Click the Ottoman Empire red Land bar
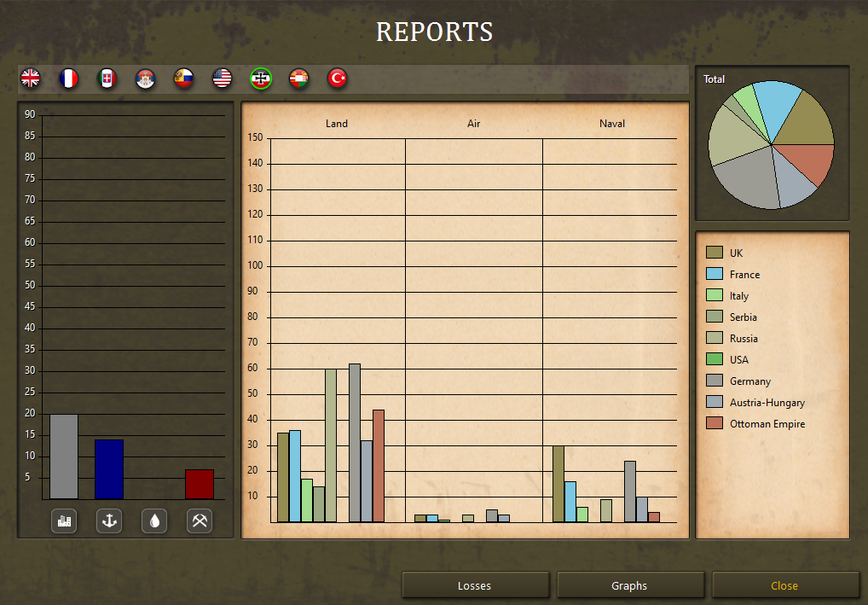868x605 pixels. point(378,466)
